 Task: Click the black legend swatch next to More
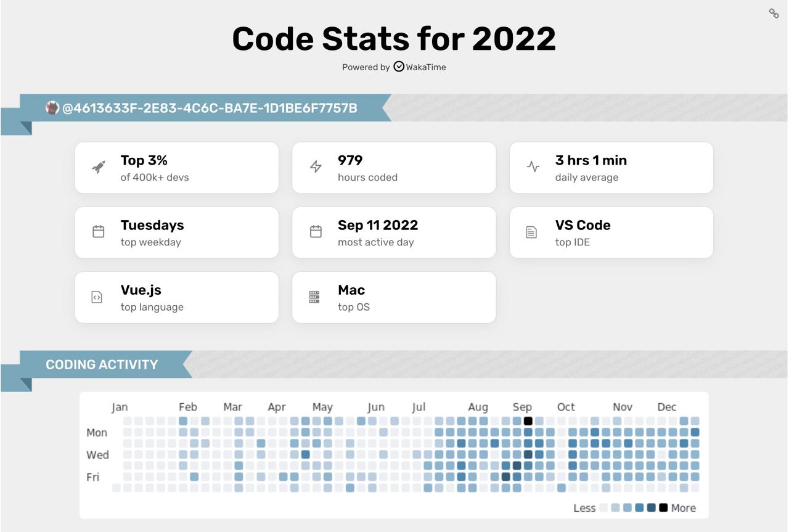[x=663, y=508]
